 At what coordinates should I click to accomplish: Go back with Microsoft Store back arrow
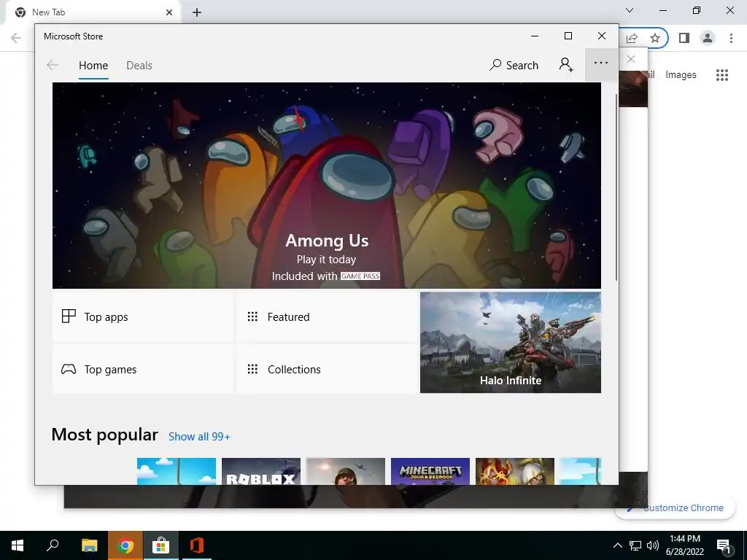pos(53,65)
